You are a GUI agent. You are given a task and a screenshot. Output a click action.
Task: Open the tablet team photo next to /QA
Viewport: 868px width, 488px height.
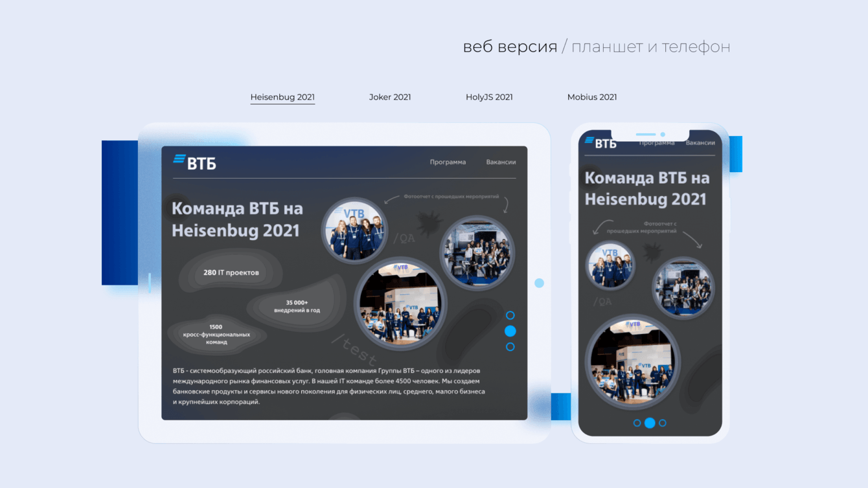[x=354, y=231]
